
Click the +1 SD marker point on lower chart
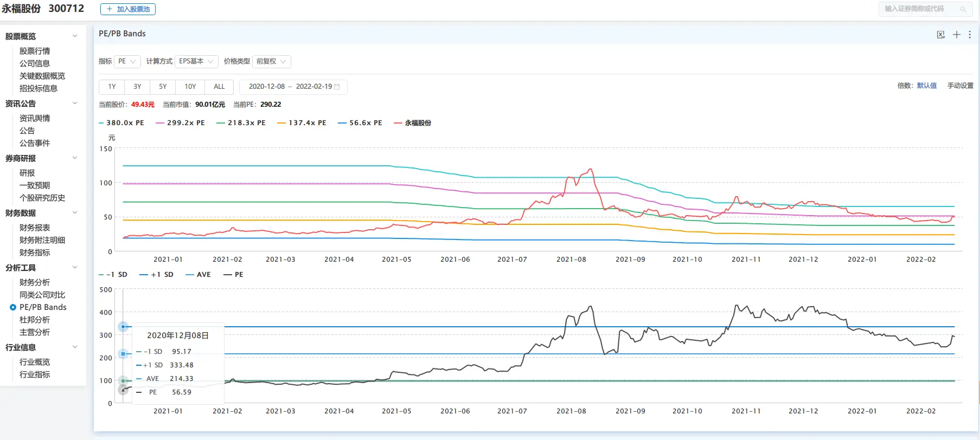pos(123,327)
